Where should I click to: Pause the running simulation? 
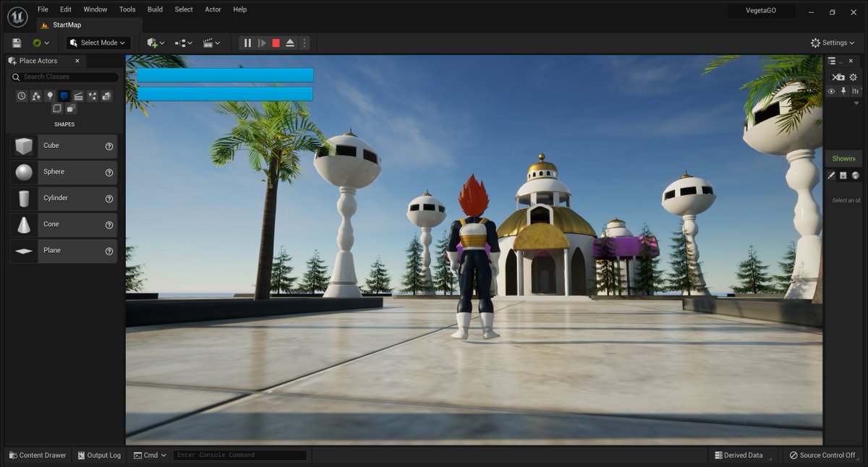point(247,43)
